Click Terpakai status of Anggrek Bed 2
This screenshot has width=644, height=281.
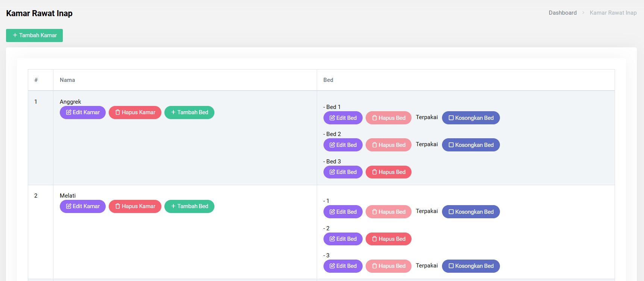coord(427,144)
